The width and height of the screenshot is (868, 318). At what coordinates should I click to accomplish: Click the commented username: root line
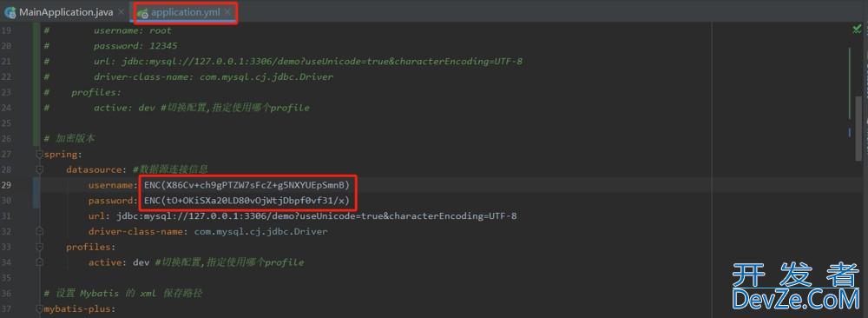tap(133, 30)
